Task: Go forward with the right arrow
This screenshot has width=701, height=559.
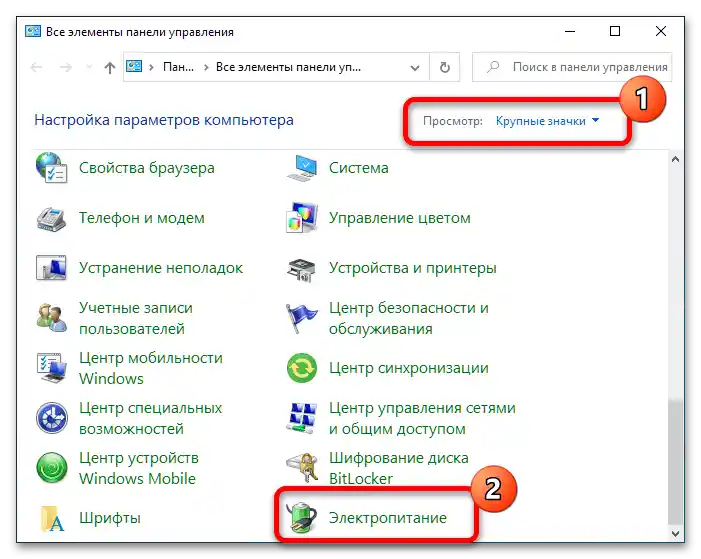Action: [x=66, y=68]
